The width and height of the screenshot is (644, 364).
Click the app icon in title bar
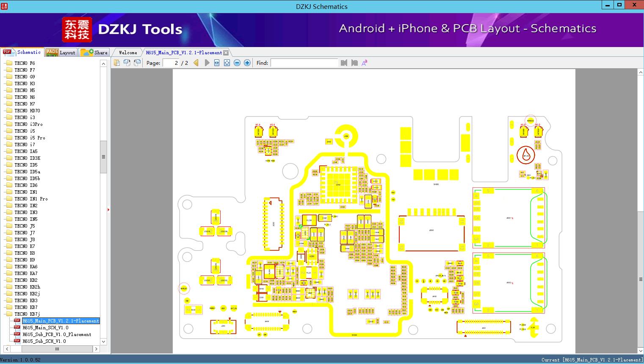coord(4,6)
